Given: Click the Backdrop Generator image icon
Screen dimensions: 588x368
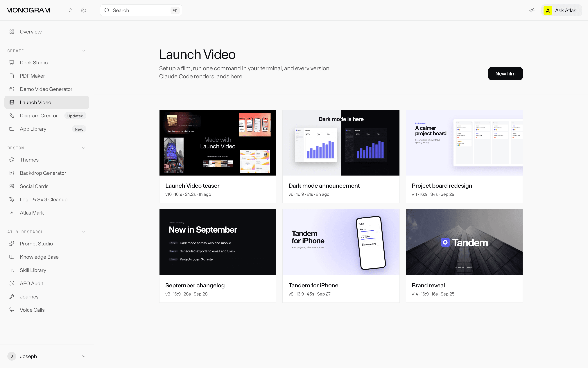Looking at the screenshot, I should click(12, 173).
